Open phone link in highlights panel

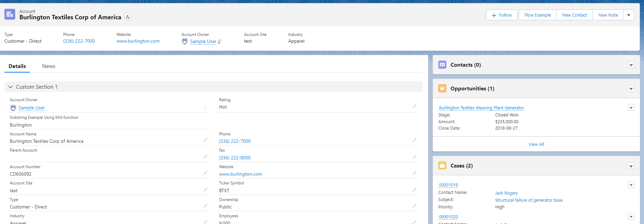tap(79, 41)
